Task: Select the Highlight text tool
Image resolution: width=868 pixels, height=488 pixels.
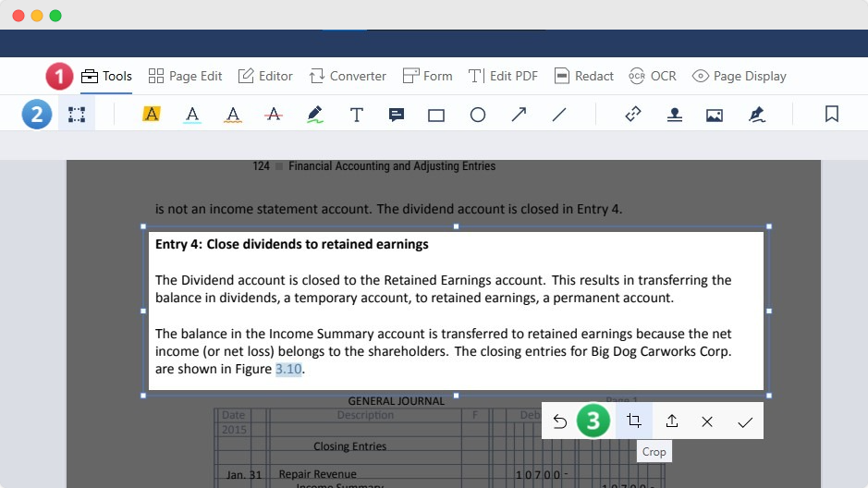Action: pyautogui.click(x=151, y=115)
